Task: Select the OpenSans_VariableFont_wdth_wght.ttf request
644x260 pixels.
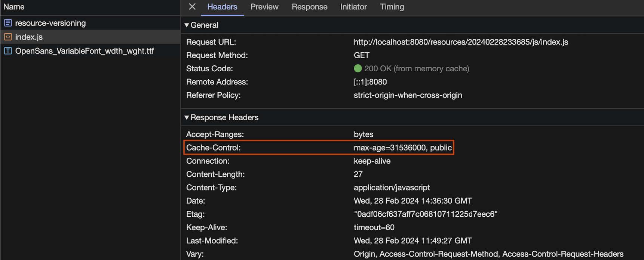Action: point(91,51)
